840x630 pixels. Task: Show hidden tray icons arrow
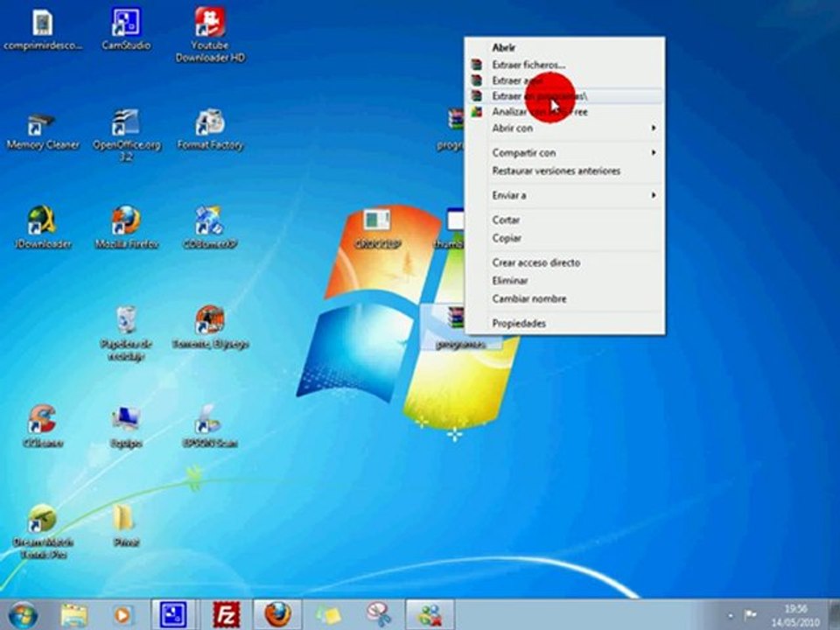tap(730, 615)
